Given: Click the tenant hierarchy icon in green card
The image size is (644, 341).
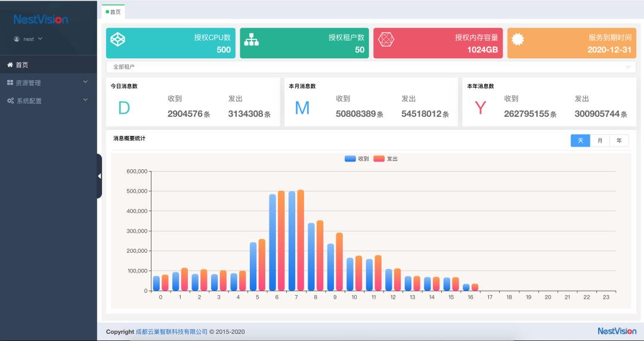Looking at the screenshot, I should 252,39.
